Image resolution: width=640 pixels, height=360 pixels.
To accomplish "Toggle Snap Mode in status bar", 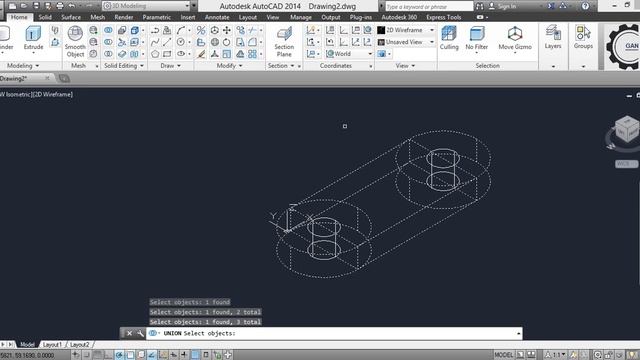I will point(87,355).
